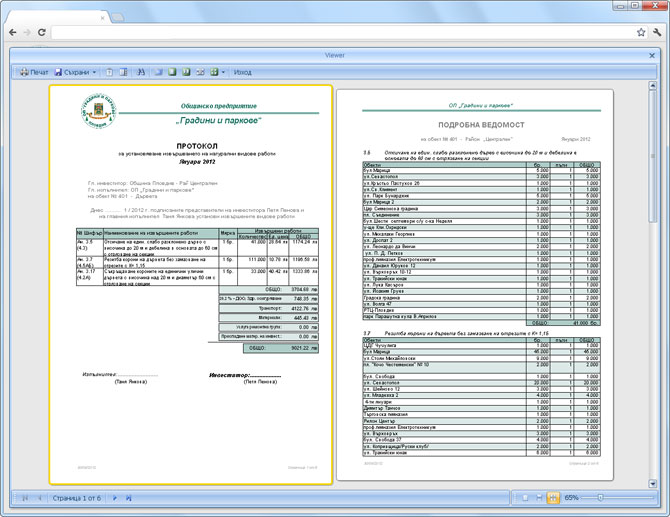Click the Съхрани save button

[71, 72]
